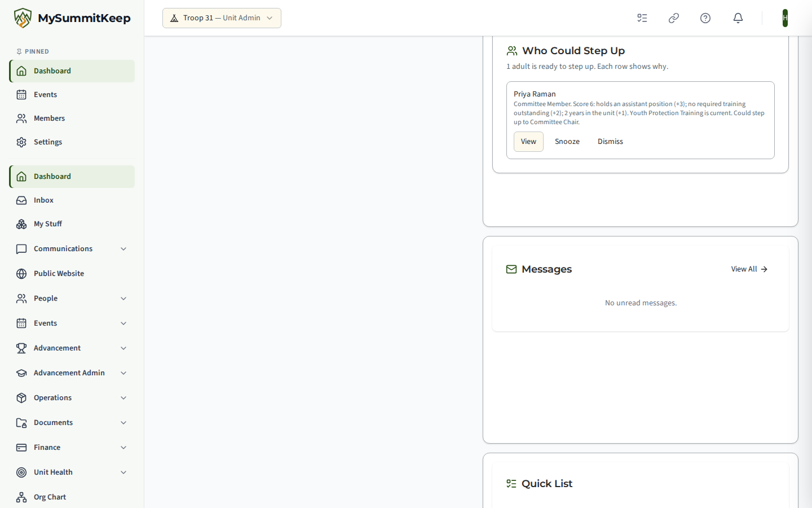Screen dimensions: 812x508
Task: Open the user avatar menu
Action: pyautogui.click(x=785, y=18)
